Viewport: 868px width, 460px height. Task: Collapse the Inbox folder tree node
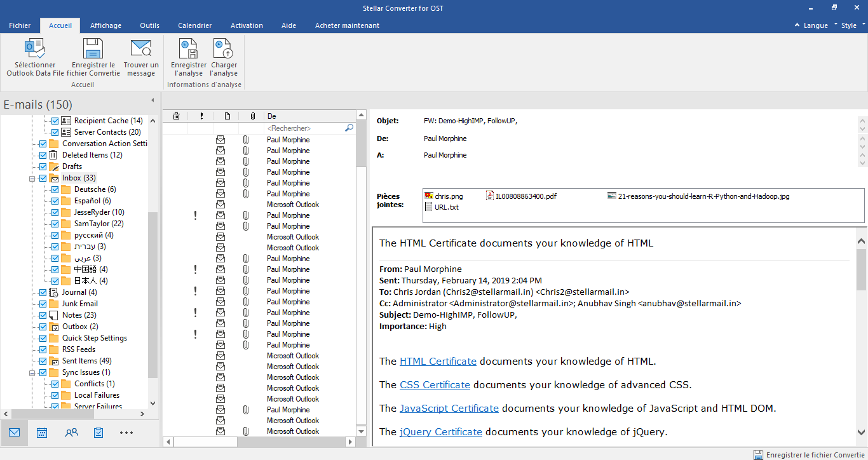click(32, 179)
